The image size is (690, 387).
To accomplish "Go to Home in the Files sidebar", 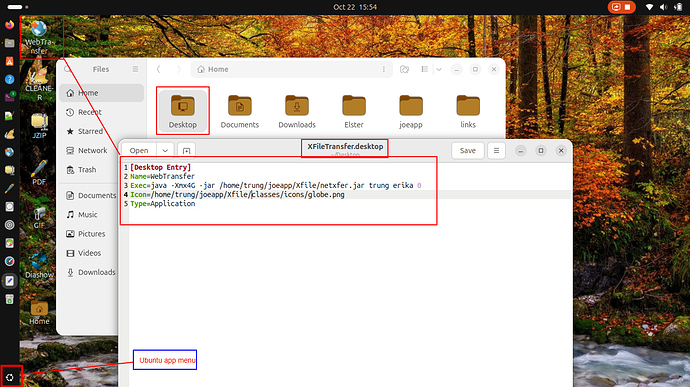I will click(x=102, y=93).
